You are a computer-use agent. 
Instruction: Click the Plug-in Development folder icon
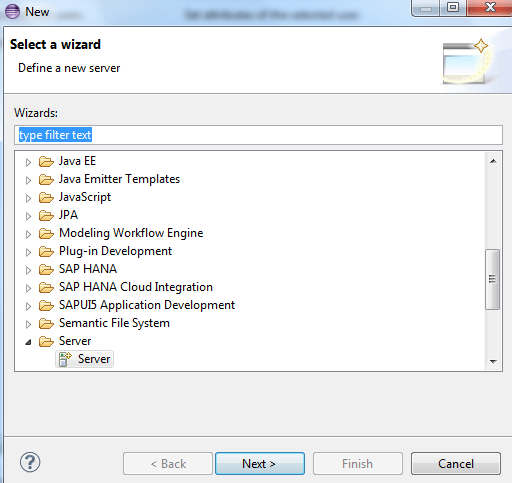click(x=46, y=252)
